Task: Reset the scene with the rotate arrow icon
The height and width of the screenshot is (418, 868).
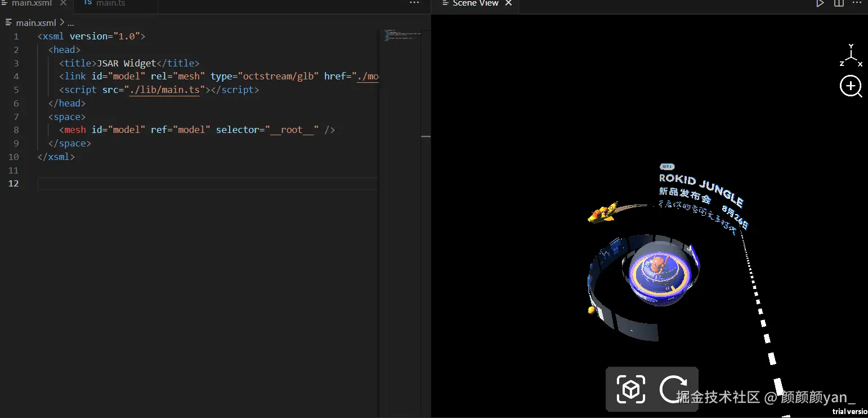Action: coord(673,389)
